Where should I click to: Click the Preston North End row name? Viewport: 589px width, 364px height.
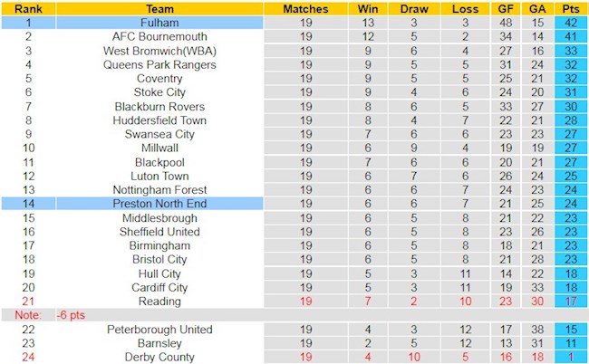click(159, 204)
